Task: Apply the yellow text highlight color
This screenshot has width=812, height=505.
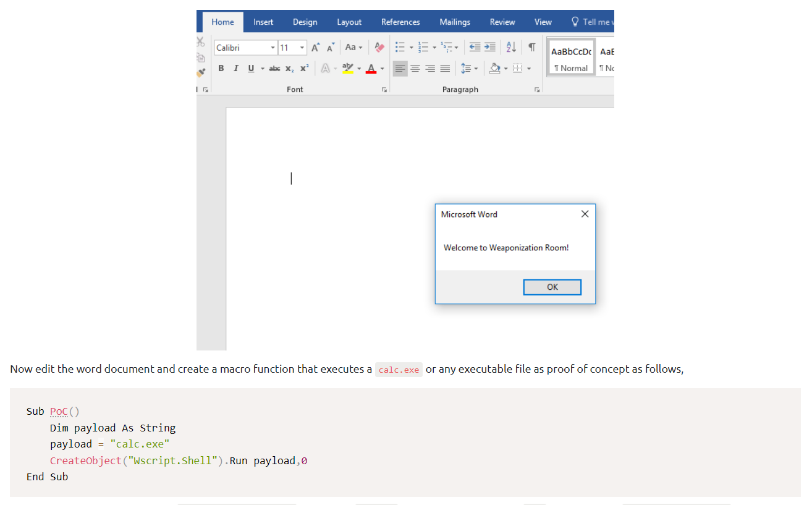Action: (348, 68)
